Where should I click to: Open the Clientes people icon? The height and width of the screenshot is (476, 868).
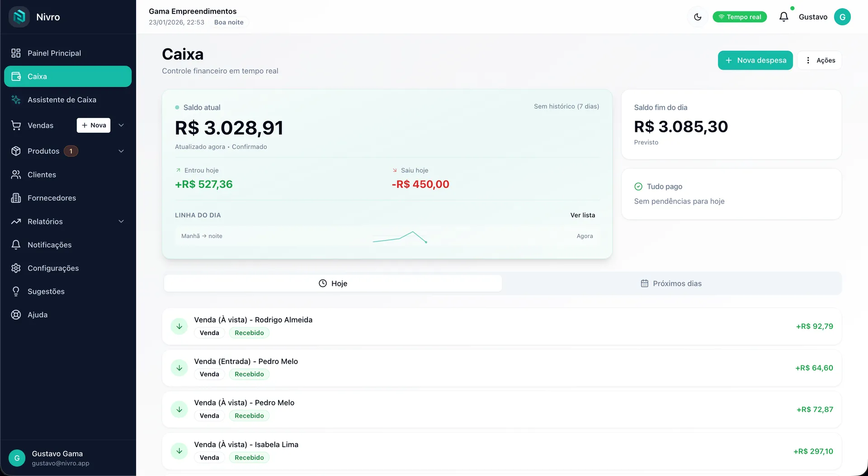(x=16, y=175)
